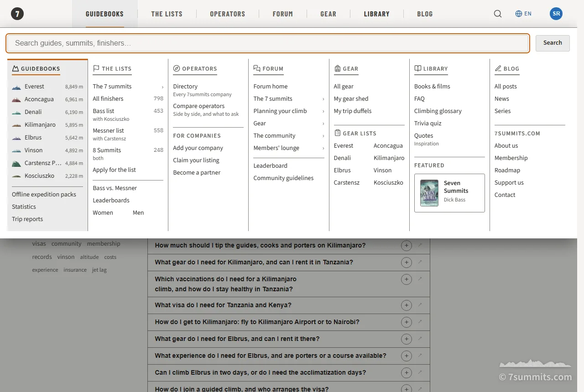Click the Aconcagua mountain icon
This screenshot has width=584, height=392.
[x=16, y=99]
